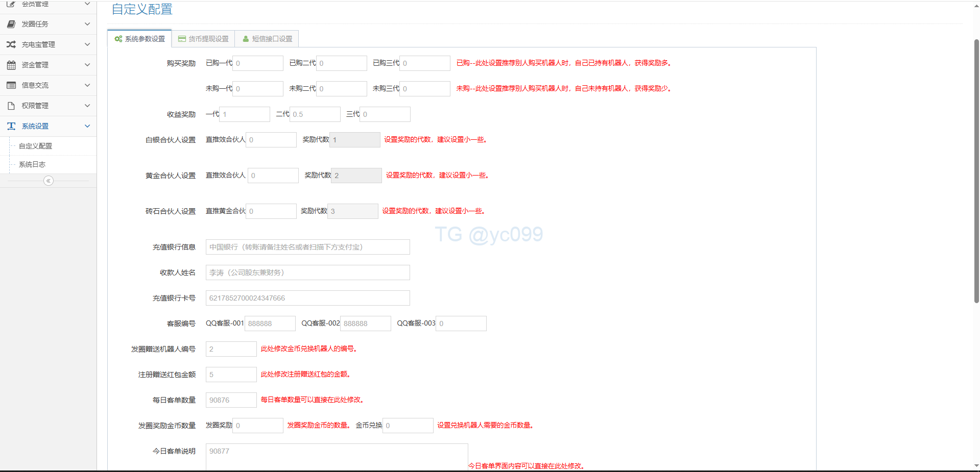Click the QQ客服-001 number field
This screenshot has height=472, width=980.
[270, 324]
